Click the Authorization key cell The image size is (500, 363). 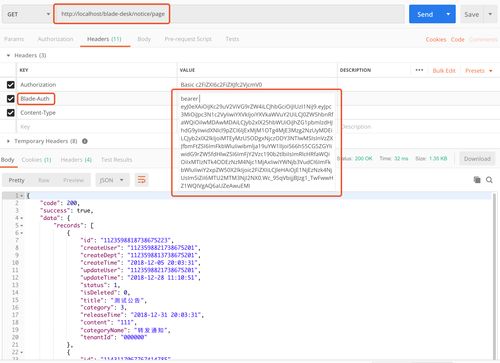pyautogui.click(x=97, y=85)
